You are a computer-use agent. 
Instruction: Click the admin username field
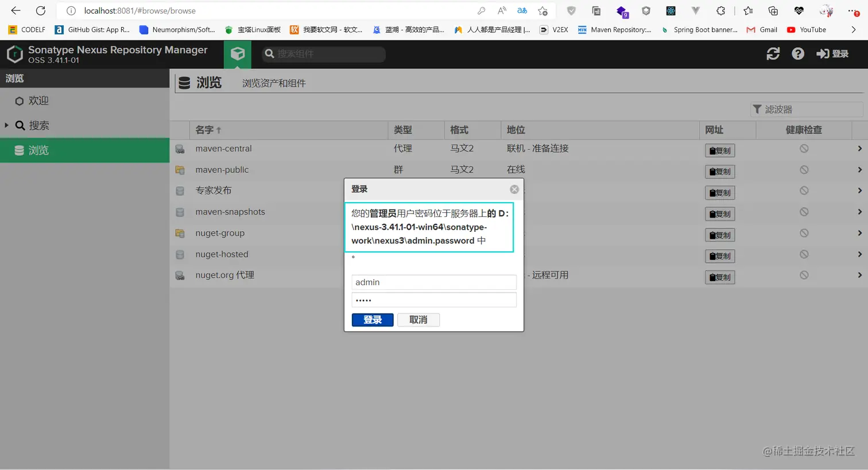tap(434, 282)
